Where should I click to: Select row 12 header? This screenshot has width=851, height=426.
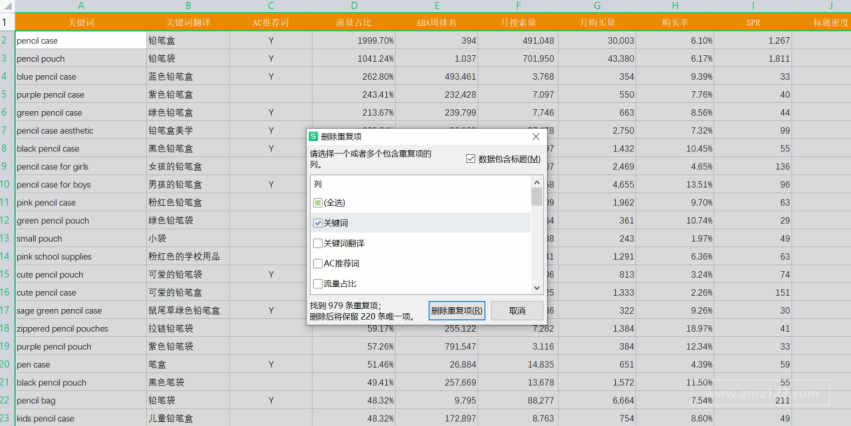[x=7, y=220]
